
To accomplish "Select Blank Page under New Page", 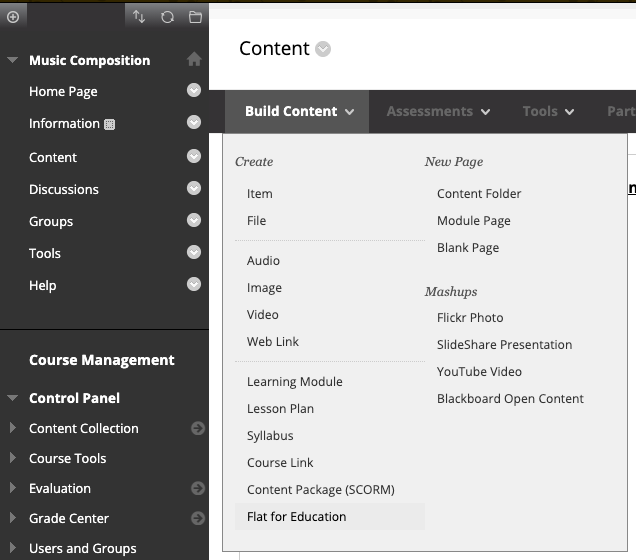I will coord(468,248).
